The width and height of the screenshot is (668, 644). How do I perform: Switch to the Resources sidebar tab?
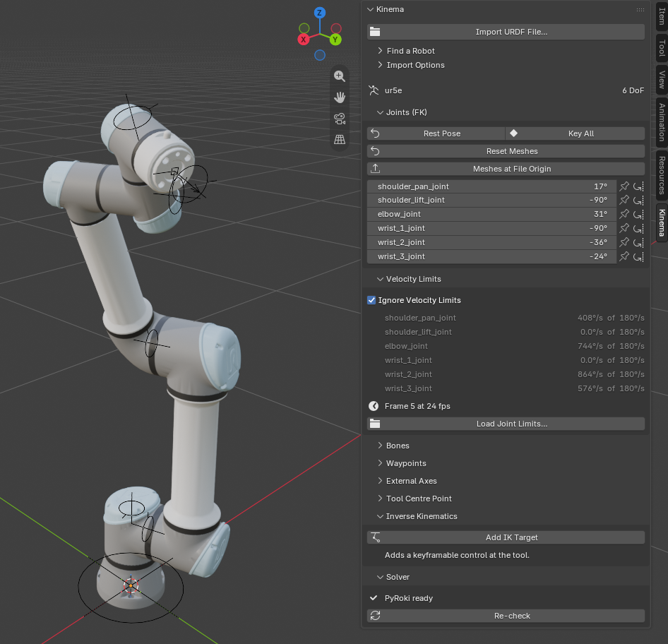(662, 175)
